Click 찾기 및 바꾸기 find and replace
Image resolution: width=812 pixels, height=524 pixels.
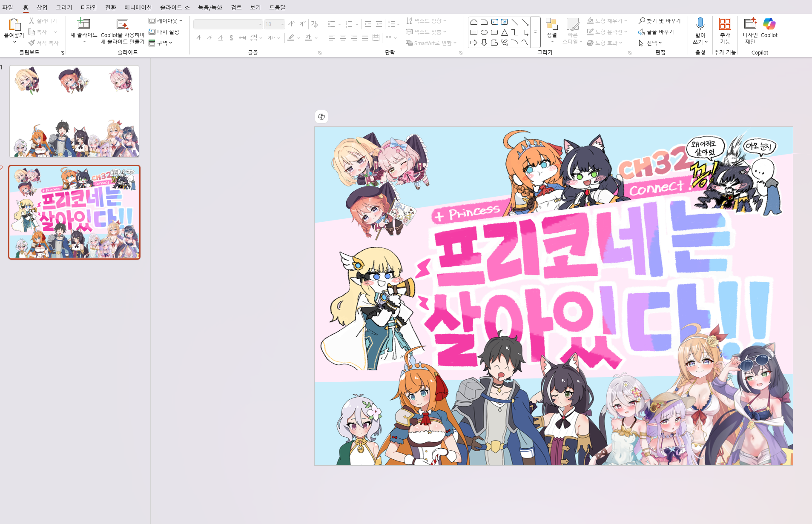coord(660,20)
